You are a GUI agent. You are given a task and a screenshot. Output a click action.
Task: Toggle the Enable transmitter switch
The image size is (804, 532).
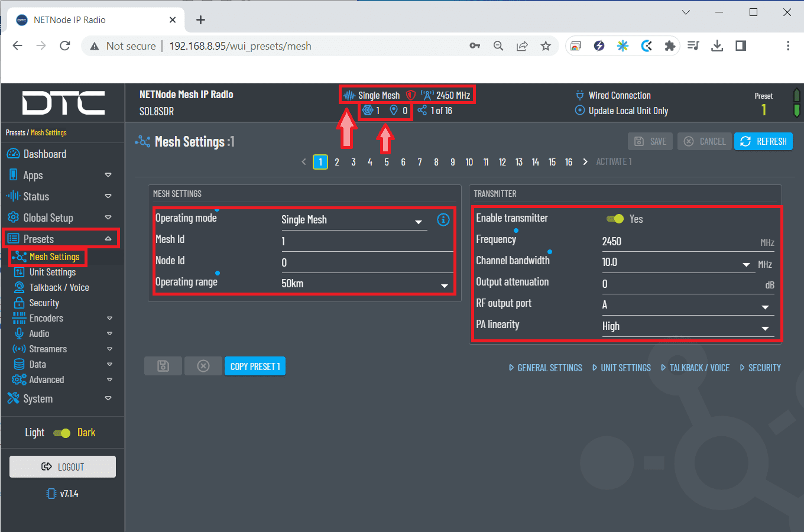tap(615, 219)
